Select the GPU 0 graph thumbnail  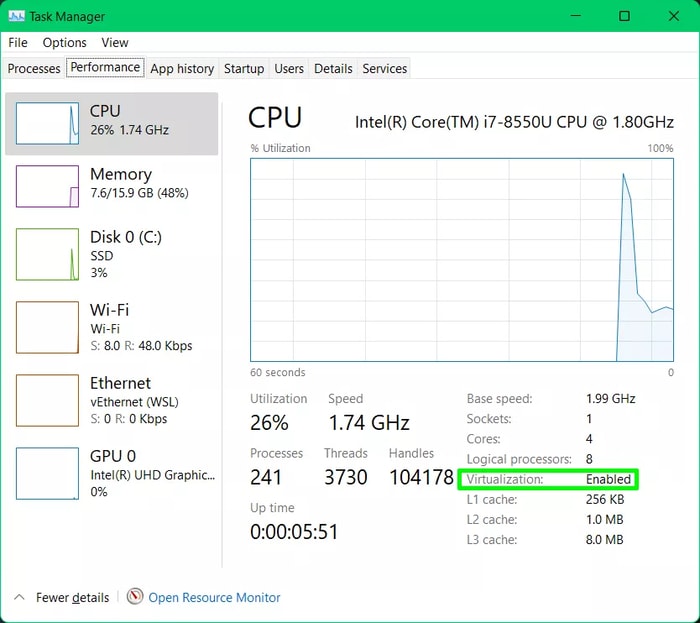[47, 473]
